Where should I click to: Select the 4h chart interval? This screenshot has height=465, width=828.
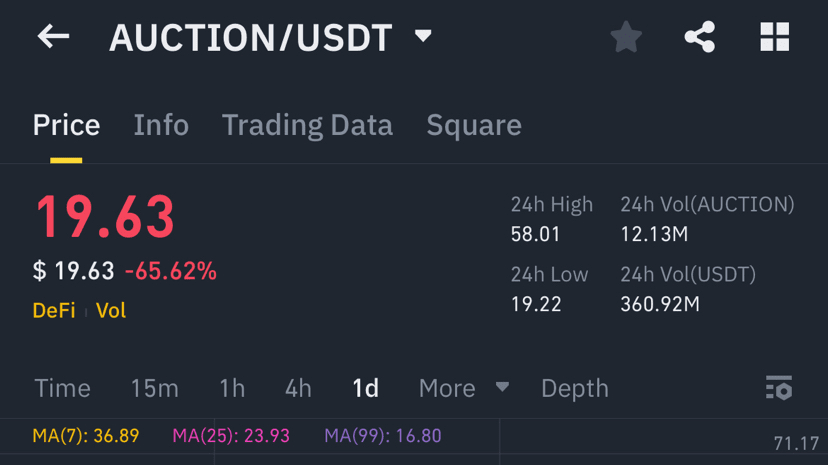(298, 388)
